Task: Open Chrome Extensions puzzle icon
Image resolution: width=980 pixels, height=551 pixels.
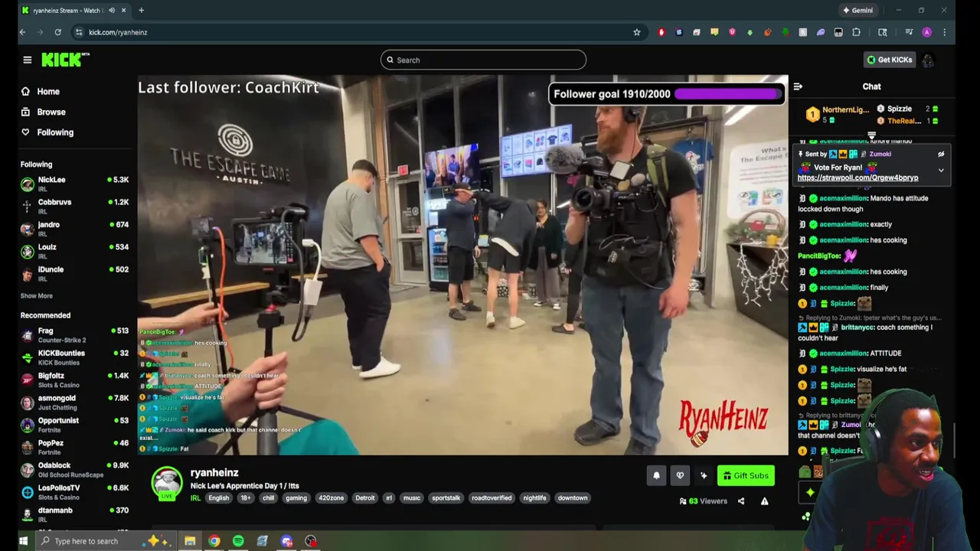Action: (856, 32)
